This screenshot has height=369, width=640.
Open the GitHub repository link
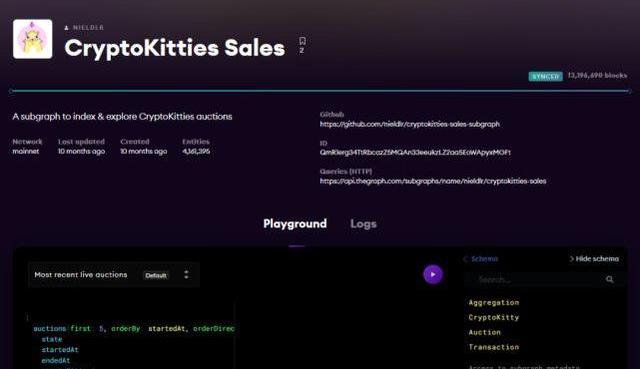(x=409, y=124)
